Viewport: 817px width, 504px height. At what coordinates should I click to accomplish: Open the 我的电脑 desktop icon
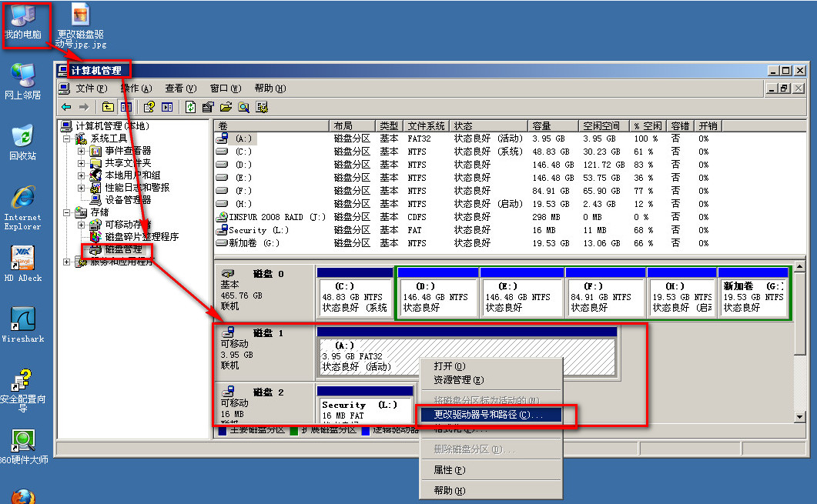(22, 23)
